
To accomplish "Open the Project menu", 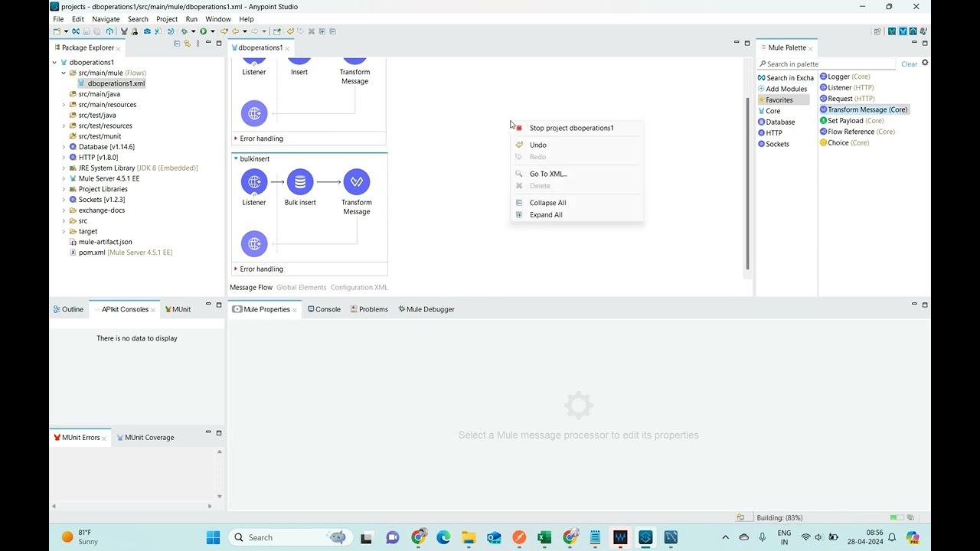I will click(167, 19).
